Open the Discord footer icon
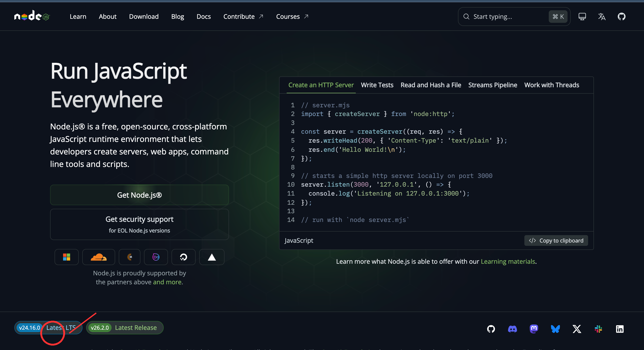 coord(513,329)
